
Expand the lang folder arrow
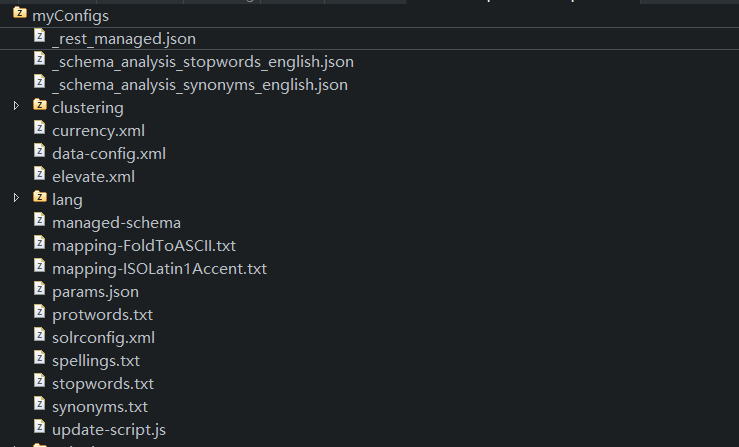16,198
